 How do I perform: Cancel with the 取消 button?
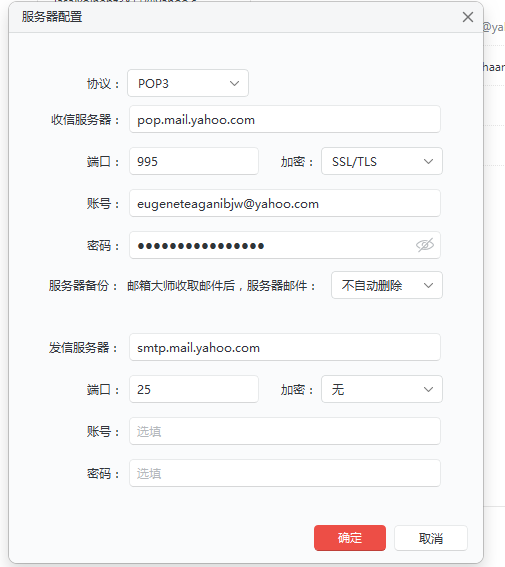[431, 538]
